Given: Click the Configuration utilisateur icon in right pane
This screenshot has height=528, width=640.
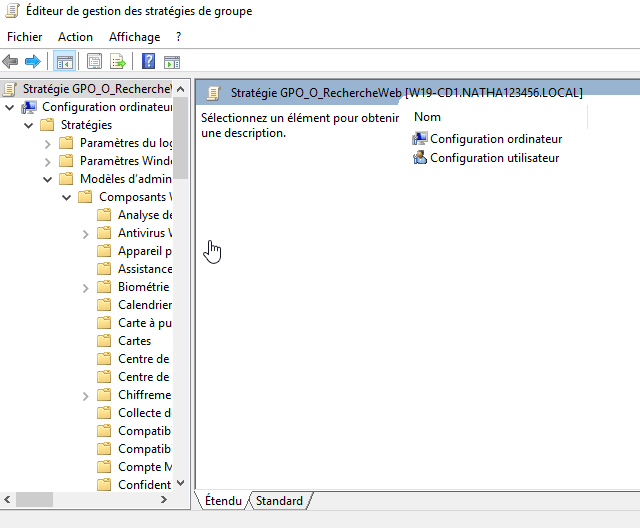Looking at the screenshot, I should (420, 158).
